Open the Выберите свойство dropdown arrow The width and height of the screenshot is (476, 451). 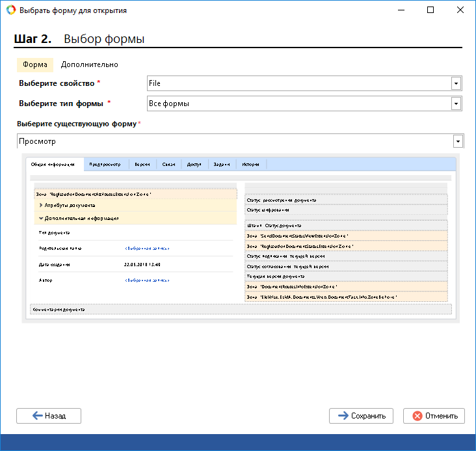tap(456, 83)
